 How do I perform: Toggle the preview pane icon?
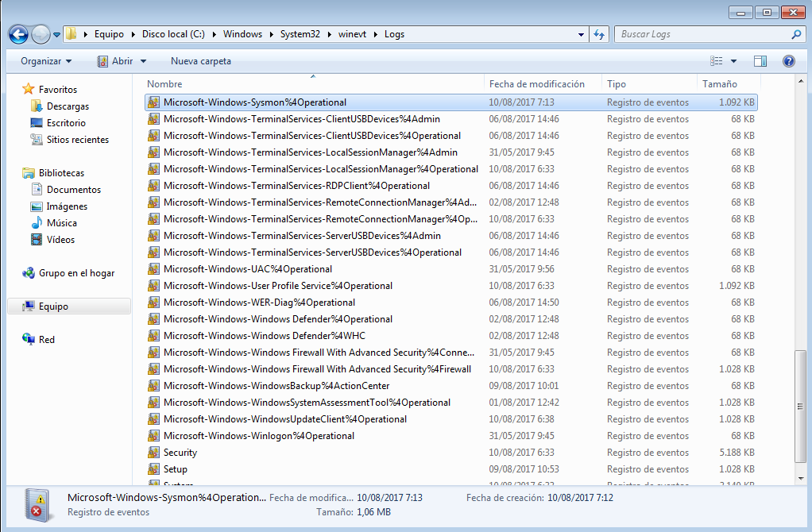pyautogui.click(x=760, y=61)
